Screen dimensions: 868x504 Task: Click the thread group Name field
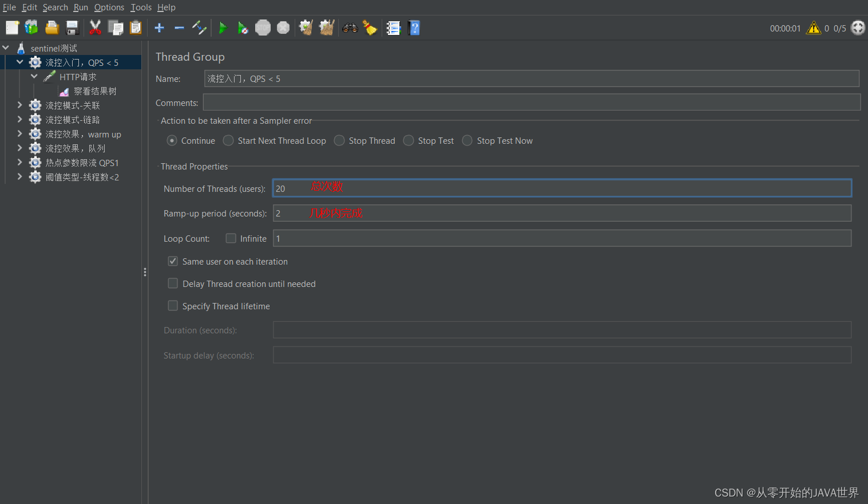coord(532,78)
